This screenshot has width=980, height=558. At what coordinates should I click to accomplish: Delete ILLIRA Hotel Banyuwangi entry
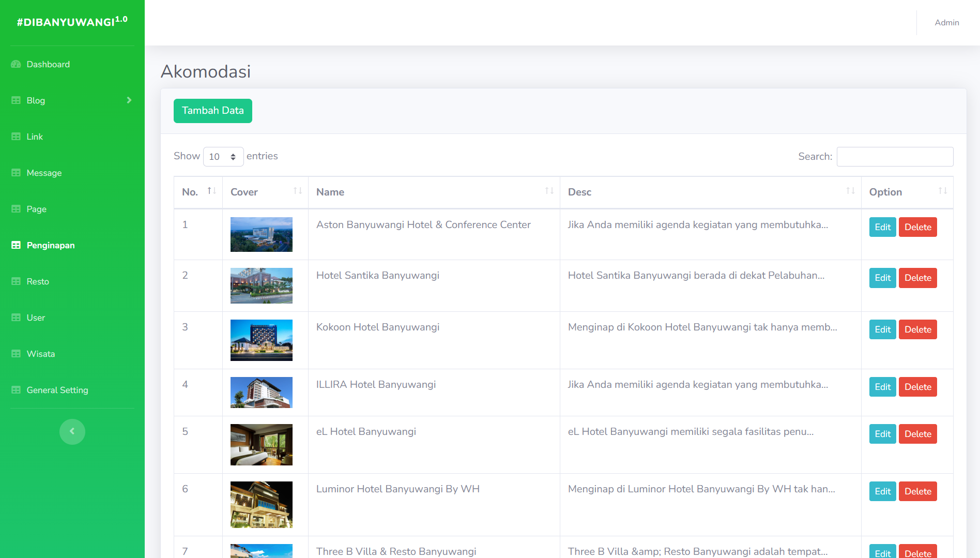pyautogui.click(x=917, y=387)
